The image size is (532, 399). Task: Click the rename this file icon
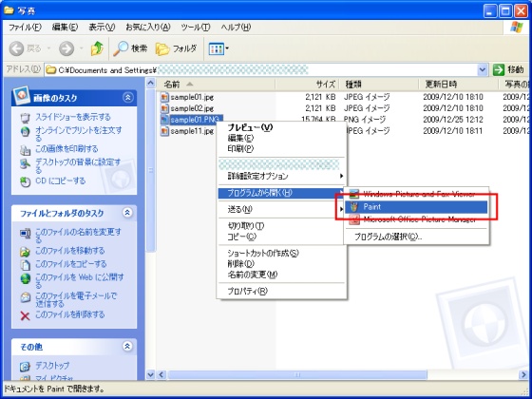click(x=26, y=234)
